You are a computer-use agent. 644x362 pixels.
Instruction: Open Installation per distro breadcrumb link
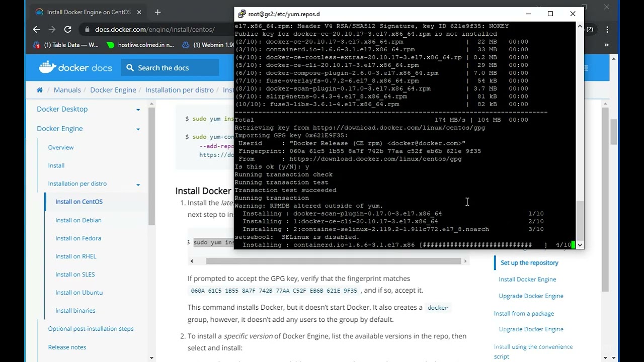[180, 90]
